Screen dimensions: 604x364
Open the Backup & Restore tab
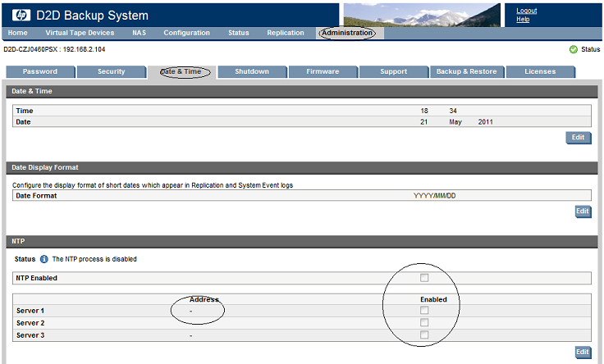(x=466, y=71)
